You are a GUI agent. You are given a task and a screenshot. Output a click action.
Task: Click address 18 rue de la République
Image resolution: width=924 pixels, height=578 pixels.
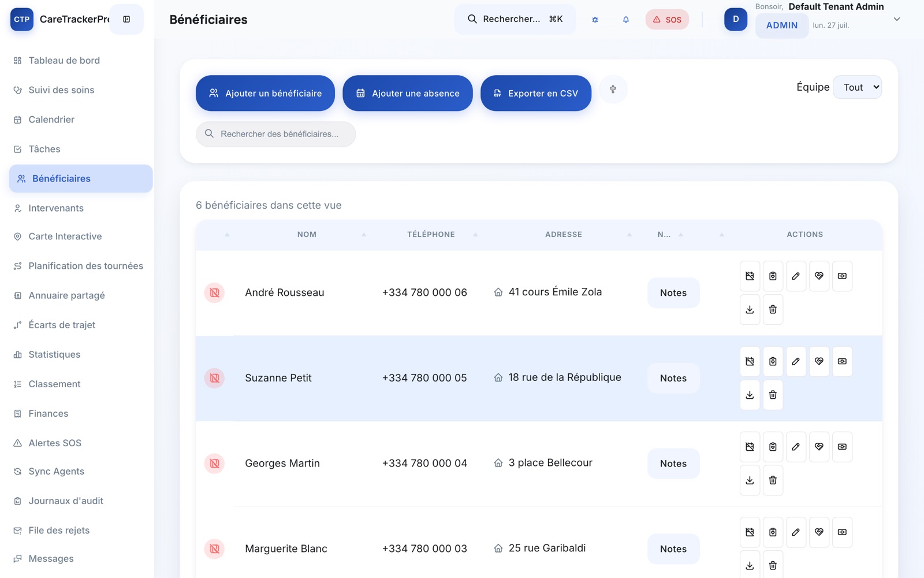565,377
